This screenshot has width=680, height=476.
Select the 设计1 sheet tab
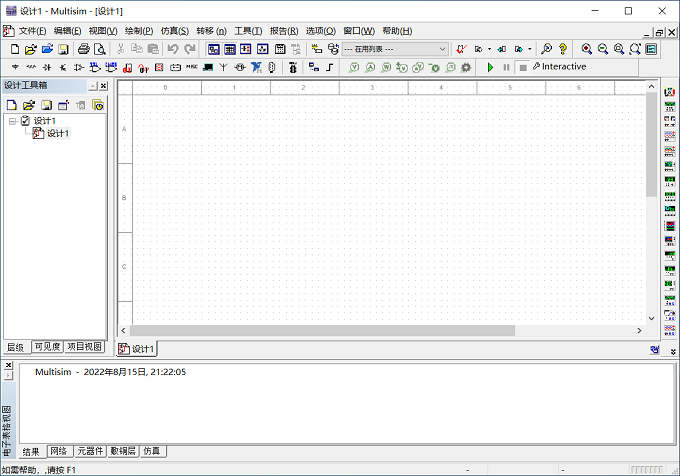137,349
